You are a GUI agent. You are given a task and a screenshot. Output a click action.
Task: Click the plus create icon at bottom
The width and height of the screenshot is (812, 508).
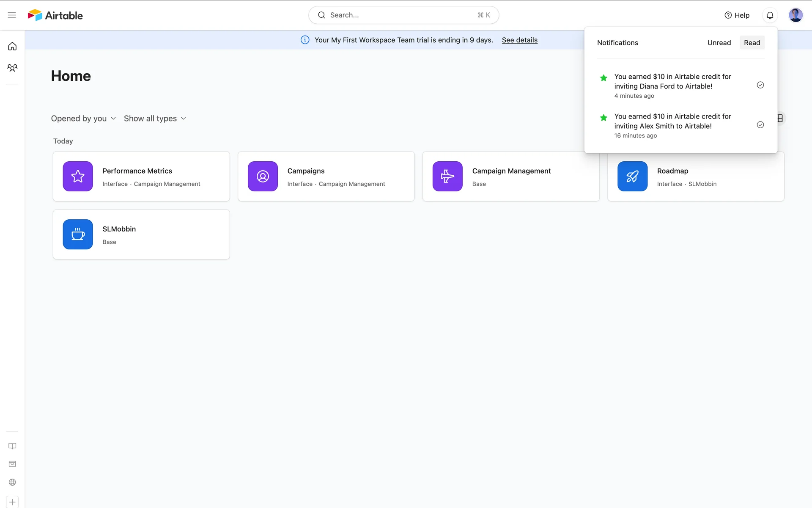pos(12,502)
